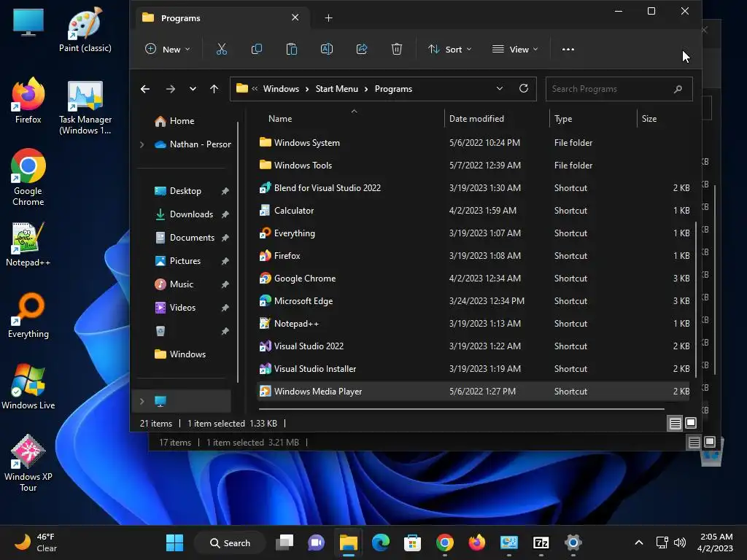The image size is (747, 560).
Task: Expand the Nathan - Personal OneDrive node
Action: point(142,144)
